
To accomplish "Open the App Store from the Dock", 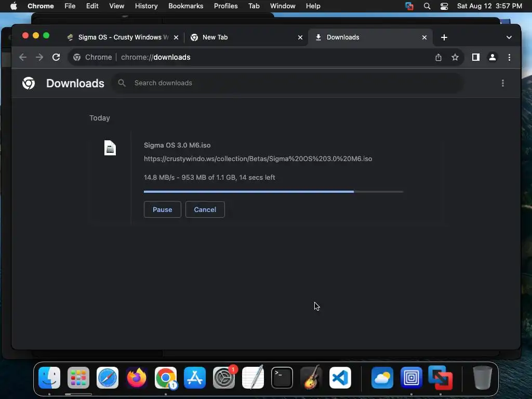I will (x=195, y=378).
